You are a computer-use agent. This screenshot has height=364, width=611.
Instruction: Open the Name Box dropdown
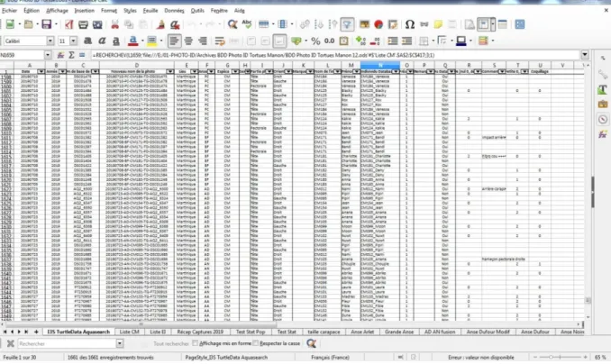(x=48, y=55)
